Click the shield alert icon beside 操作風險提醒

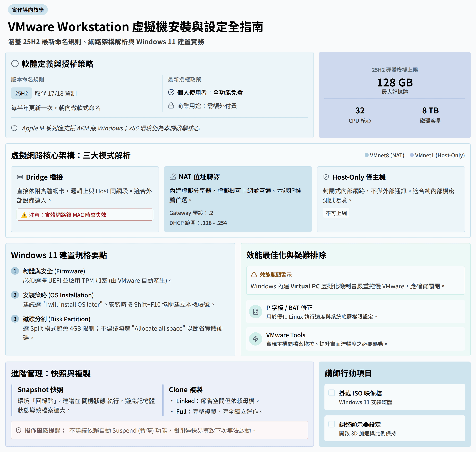(x=19, y=430)
